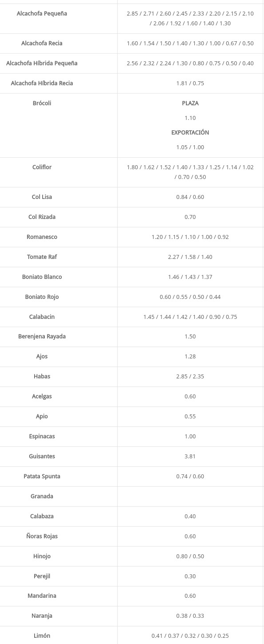This screenshot has height=644, width=264.
Task: Click the EXPORTACIÓN label under Brócoli
Action: point(190,132)
